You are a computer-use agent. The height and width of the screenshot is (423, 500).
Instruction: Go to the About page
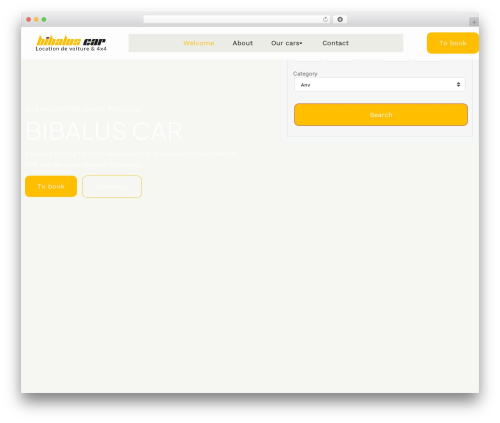pos(243,43)
